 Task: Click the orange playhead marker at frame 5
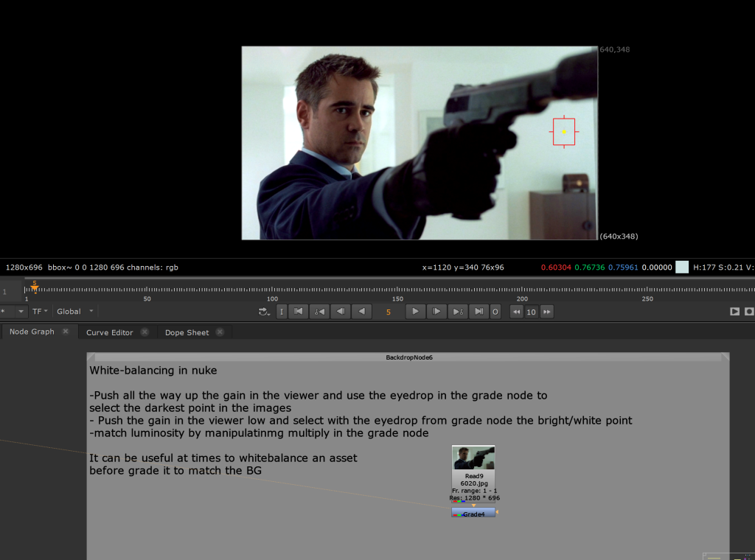[35, 287]
